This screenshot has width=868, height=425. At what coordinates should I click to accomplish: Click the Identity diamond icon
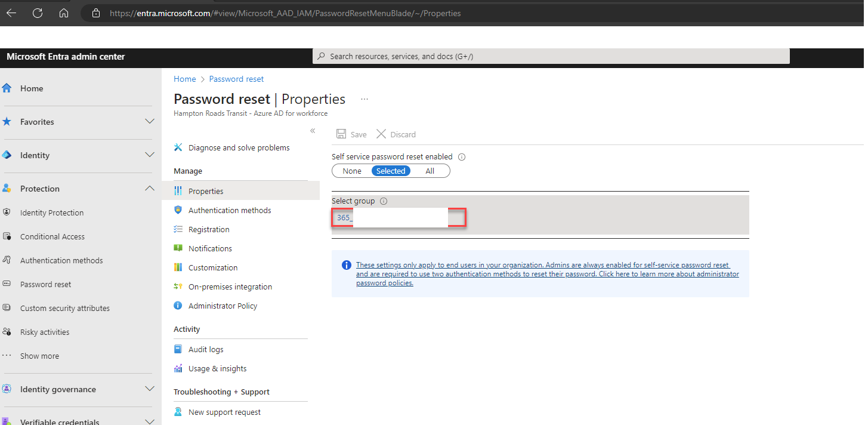7,155
